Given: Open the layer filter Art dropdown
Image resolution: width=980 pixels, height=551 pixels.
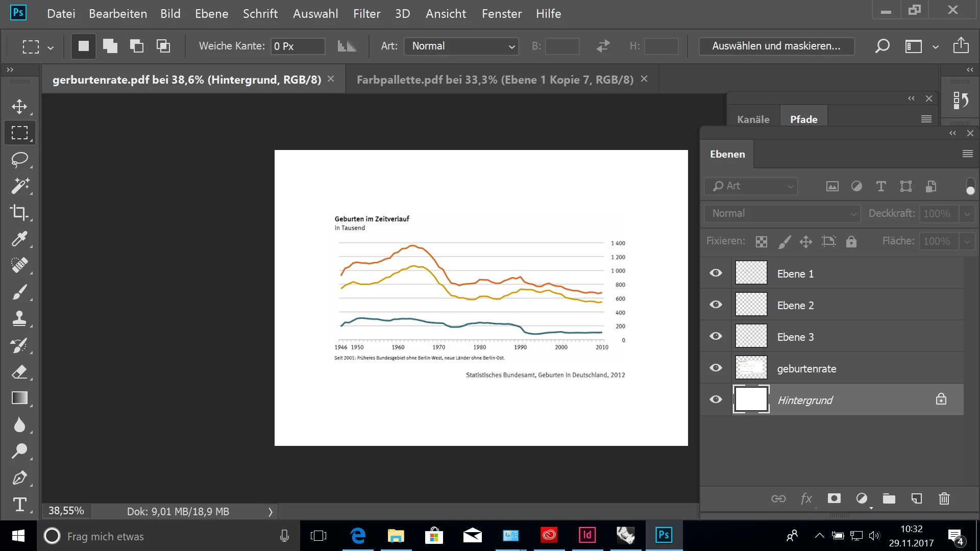Looking at the screenshot, I should (750, 186).
